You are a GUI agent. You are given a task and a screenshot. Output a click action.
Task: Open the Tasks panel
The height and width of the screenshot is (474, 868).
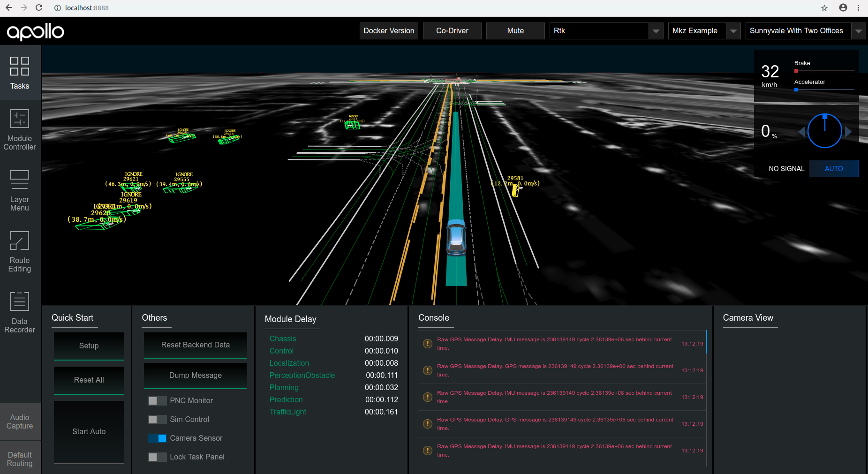click(x=20, y=73)
